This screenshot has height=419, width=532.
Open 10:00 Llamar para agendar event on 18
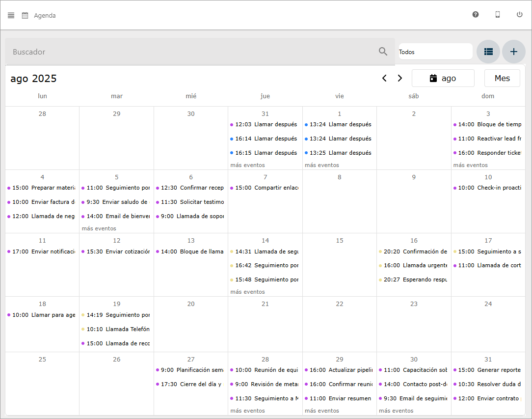[x=43, y=315]
